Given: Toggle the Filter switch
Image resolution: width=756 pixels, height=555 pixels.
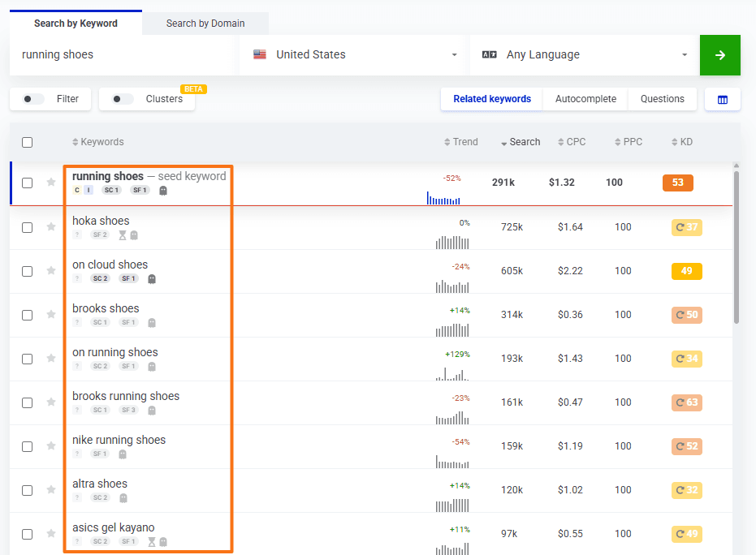Looking at the screenshot, I should [34, 99].
